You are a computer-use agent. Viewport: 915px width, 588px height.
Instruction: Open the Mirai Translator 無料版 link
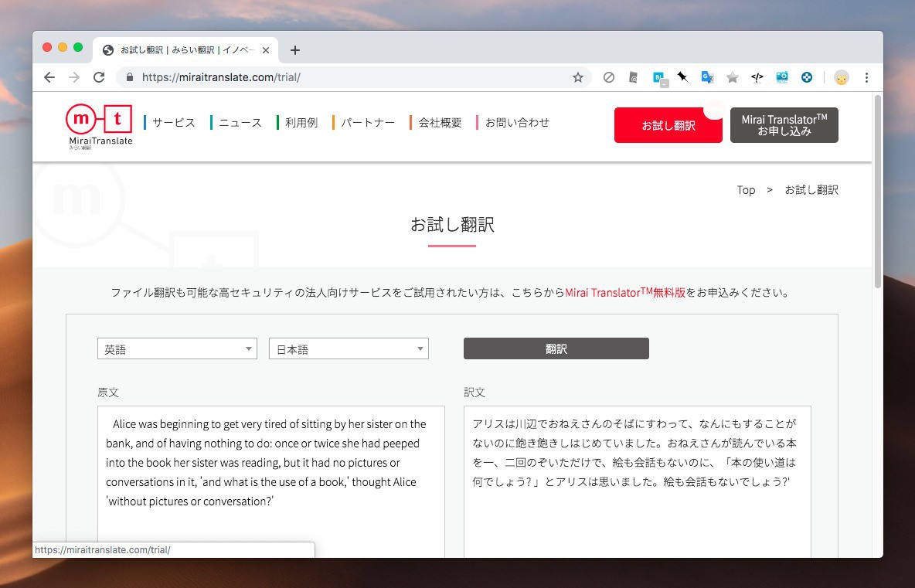[x=625, y=292]
